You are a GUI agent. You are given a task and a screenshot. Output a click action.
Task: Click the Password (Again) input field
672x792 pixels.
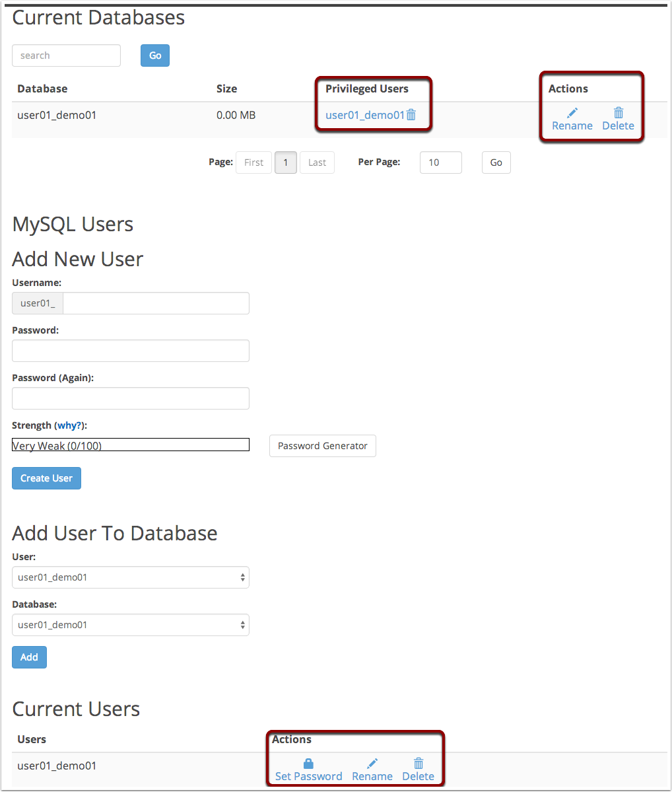click(x=131, y=398)
